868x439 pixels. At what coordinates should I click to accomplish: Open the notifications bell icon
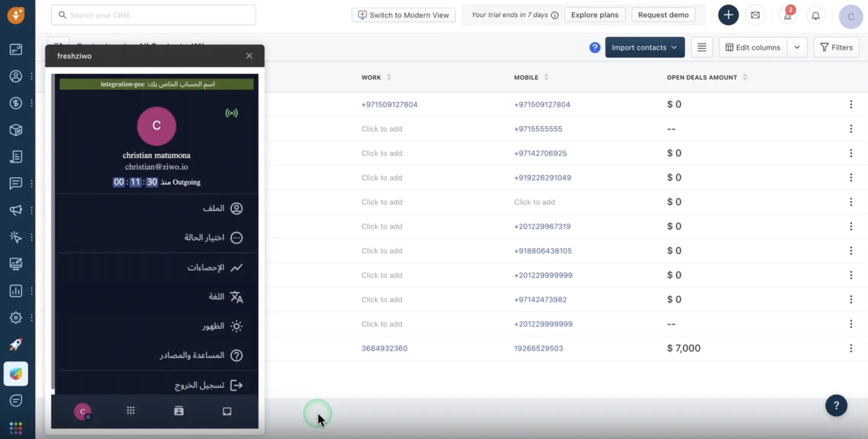click(815, 16)
